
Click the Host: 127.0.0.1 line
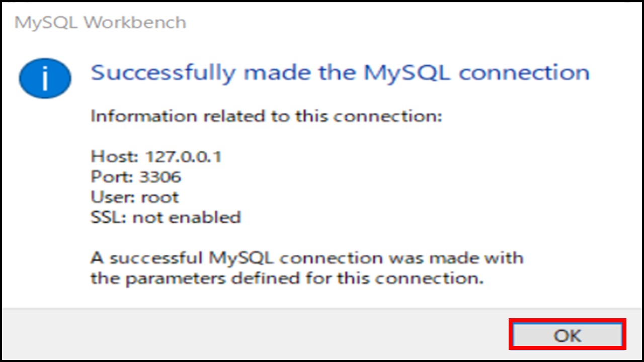click(x=156, y=156)
